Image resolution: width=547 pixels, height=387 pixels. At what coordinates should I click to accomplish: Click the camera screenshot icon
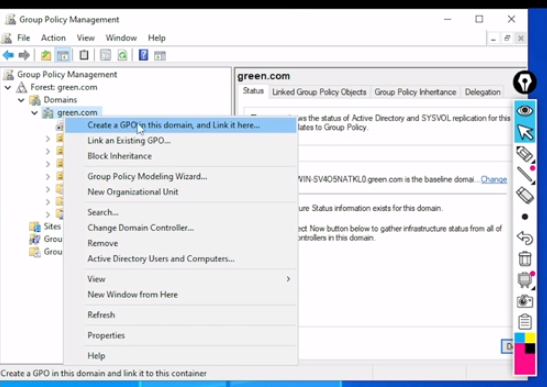[525, 301]
